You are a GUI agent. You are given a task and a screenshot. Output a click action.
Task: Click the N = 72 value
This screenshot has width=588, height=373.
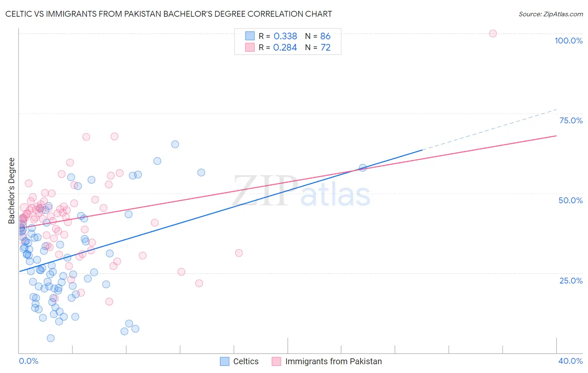tap(318, 47)
